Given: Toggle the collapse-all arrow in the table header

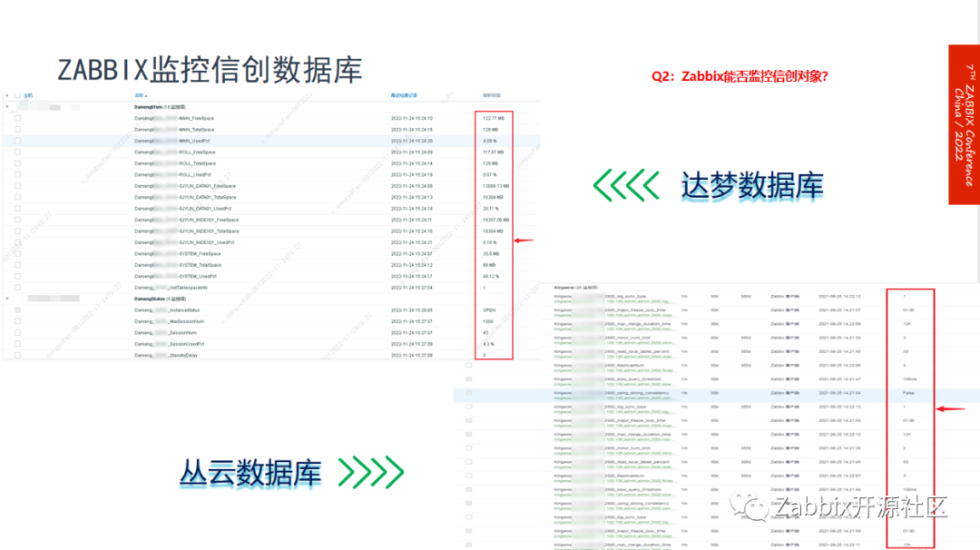Looking at the screenshot, I should pyautogui.click(x=7, y=95).
